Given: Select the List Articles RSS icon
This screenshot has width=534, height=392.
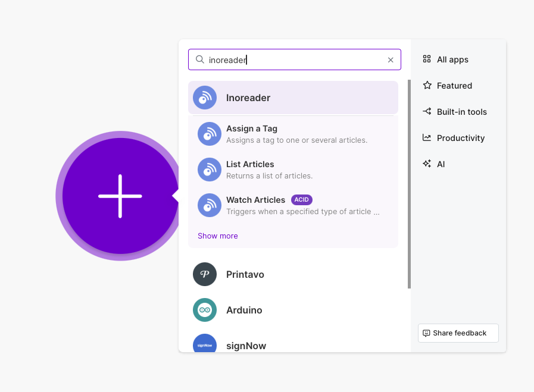Looking at the screenshot, I should (209, 170).
